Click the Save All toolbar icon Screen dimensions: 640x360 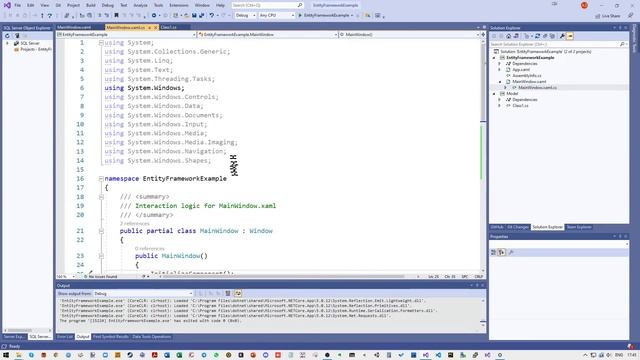[201, 16]
